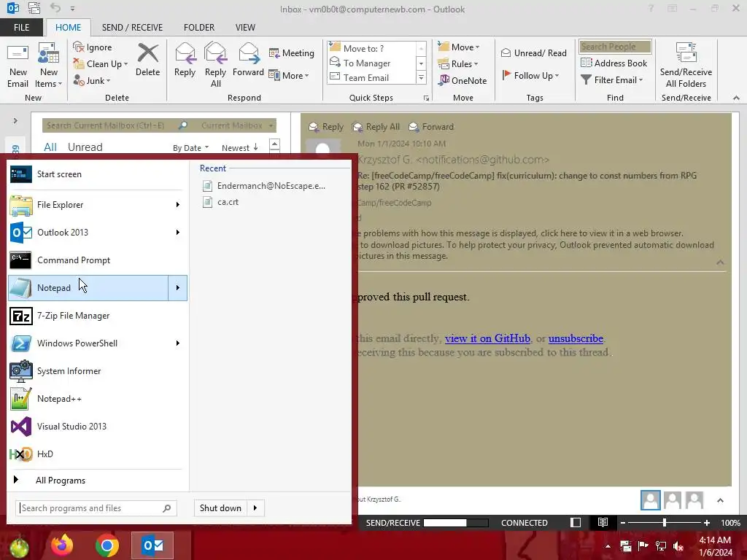Open the More respond dropdown
Viewport: 747px width, 560px height.
coord(289,75)
